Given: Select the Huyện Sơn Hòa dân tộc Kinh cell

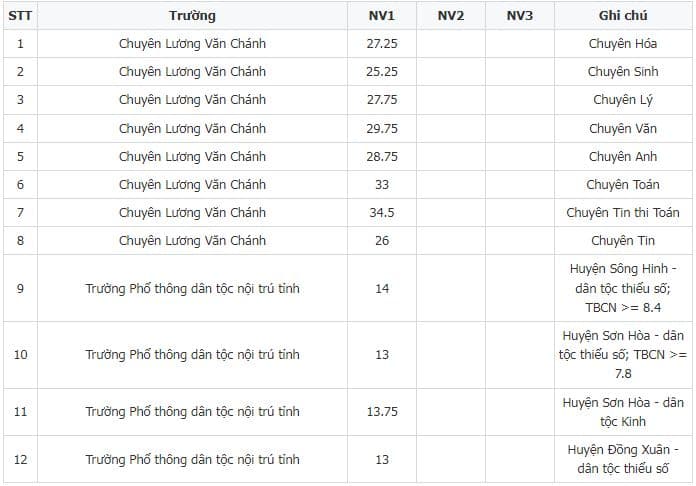Looking at the screenshot, I should click(622, 412).
